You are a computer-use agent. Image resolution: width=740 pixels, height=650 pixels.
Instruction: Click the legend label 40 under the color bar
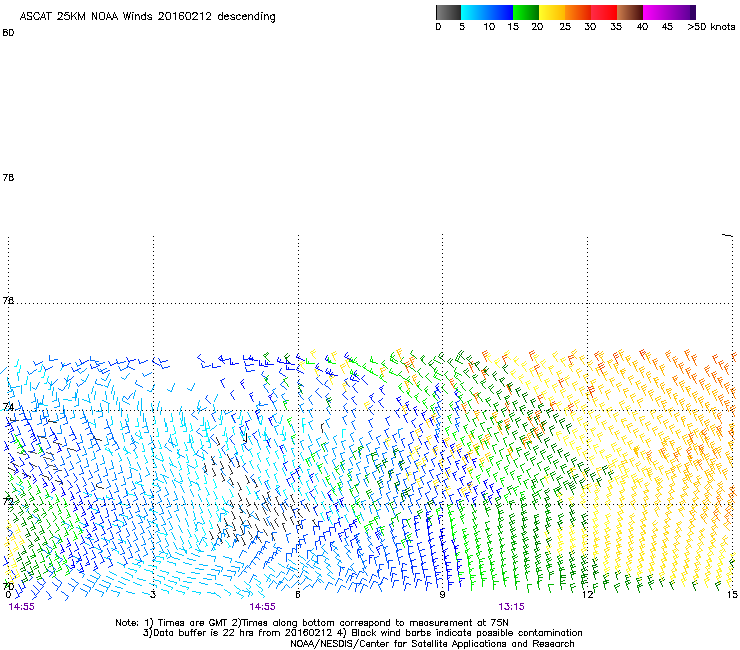point(642,27)
